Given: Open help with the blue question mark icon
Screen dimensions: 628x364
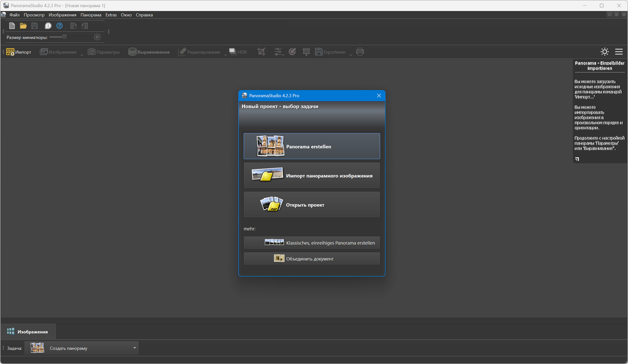Looking at the screenshot, I should [x=59, y=26].
